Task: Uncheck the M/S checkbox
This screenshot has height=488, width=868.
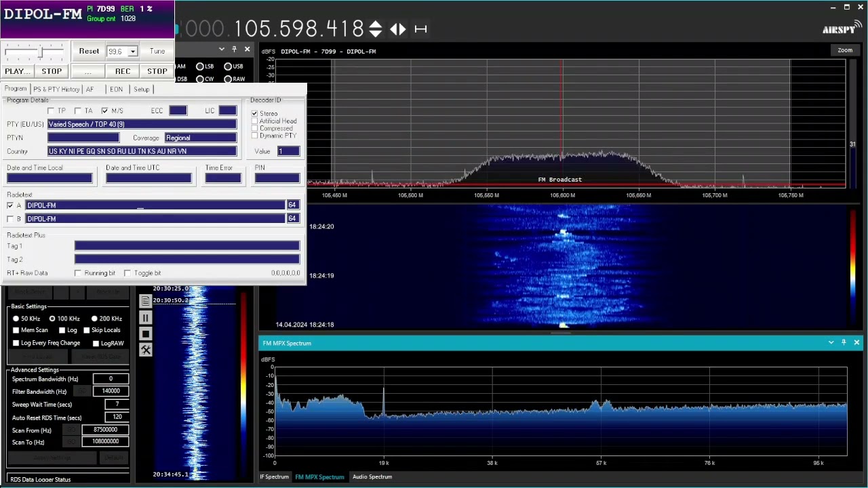Action: 104,110
